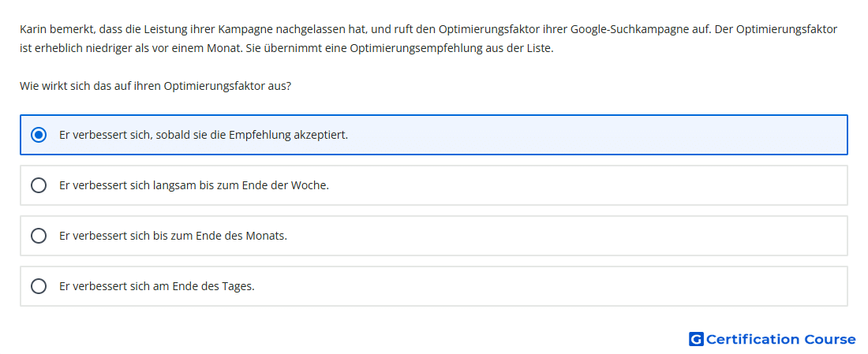Select the filled radio circle for 'Empfehlung akzeptiert'
Screen dimensions: 868x354
coord(39,135)
